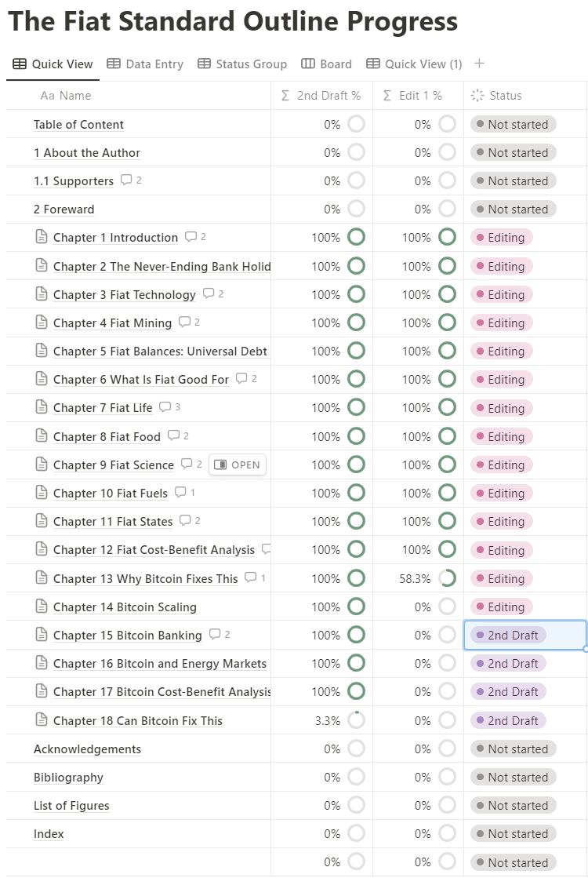Change status of Chapter 16 Bitcoin and Energy Markets
Screen dimensions: 588x878
[508, 664]
